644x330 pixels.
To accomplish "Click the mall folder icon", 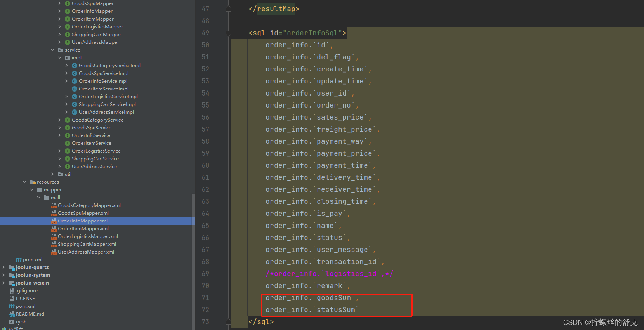I will 47,198.
